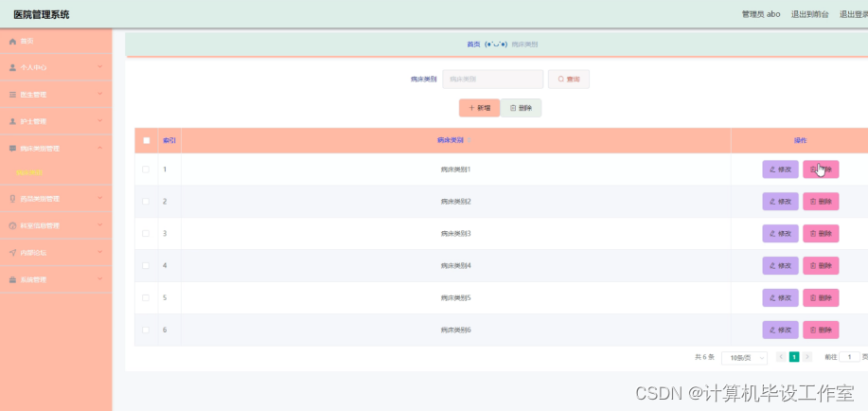The image size is (868, 411).
Task: Check the box for row 1 病床类别1
Action: click(x=146, y=170)
